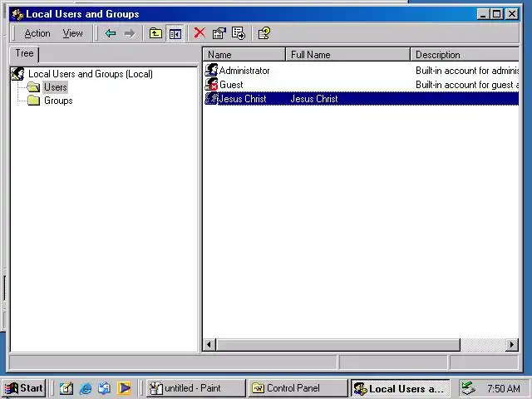
Task: Minimize the Local Users and Groups window
Action: 483,14
